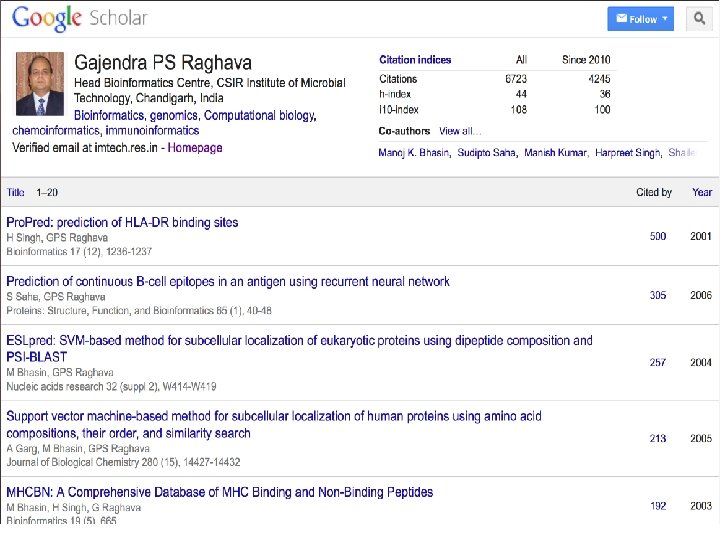Open the MHCBN database article
Viewport: 720px width, 540px height.
pyautogui.click(x=220, y=492)
